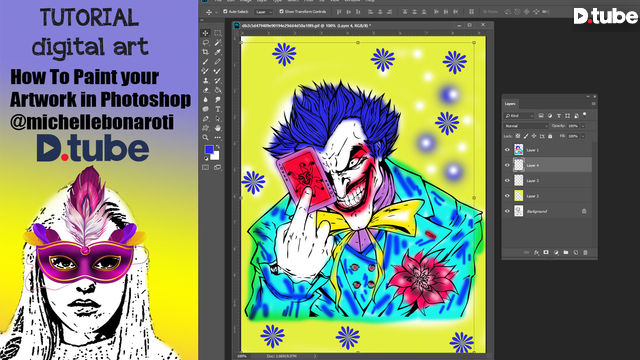Open the Fill slider arrow
Viewport: 640px width, 360px height.
(x=583, y=136)
